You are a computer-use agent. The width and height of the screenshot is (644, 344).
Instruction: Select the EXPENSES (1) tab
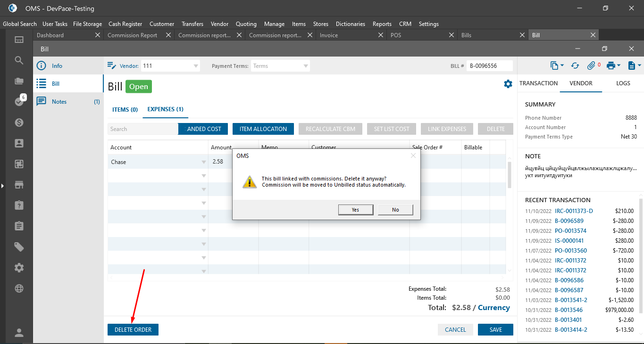tap(165, 109)
